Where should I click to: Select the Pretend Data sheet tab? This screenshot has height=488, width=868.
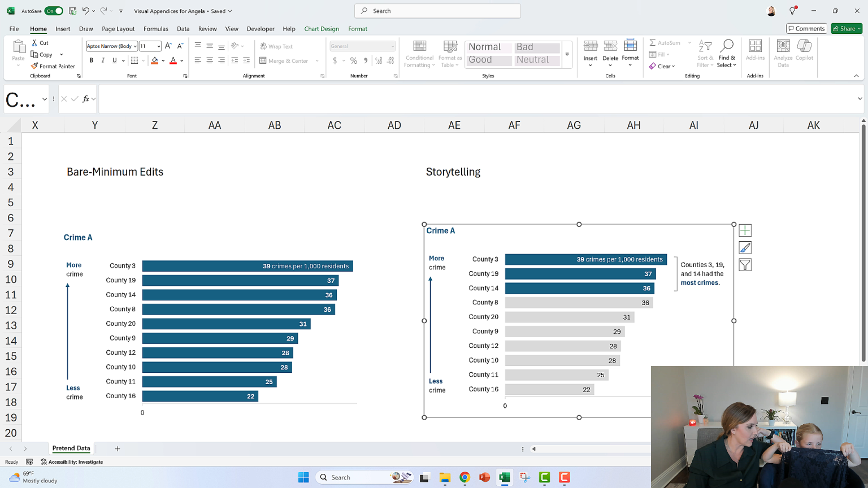coord(71,448)
